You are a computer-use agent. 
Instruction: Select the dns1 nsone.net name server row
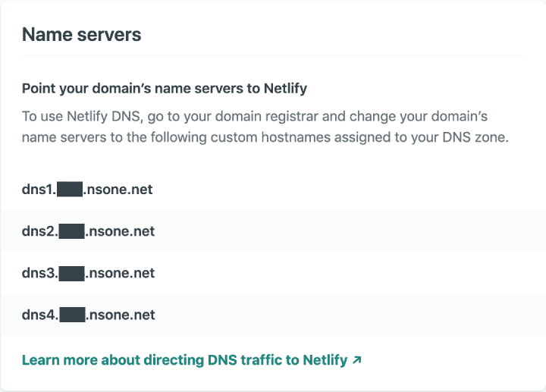click(273, 190)
